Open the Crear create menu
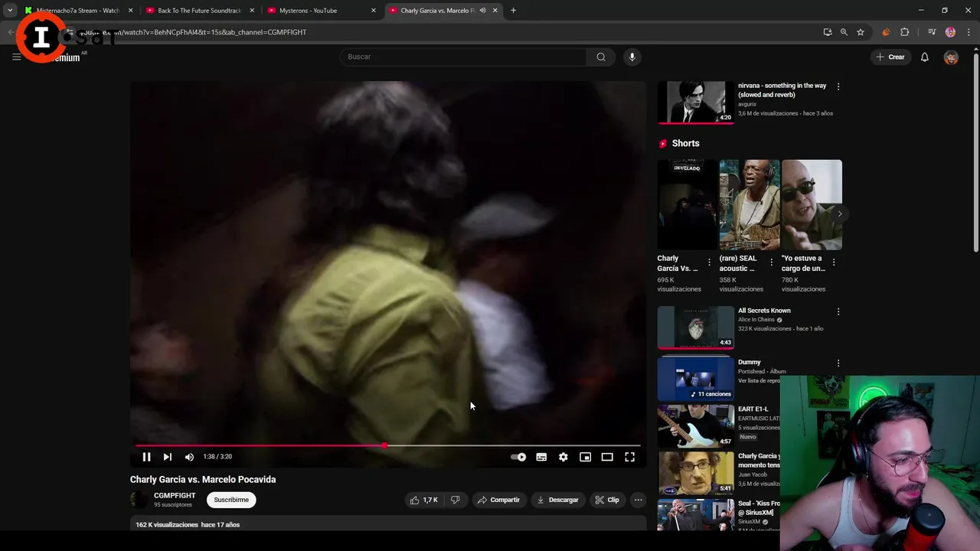This screenshot has width=980, height=551. coord(890,57)
